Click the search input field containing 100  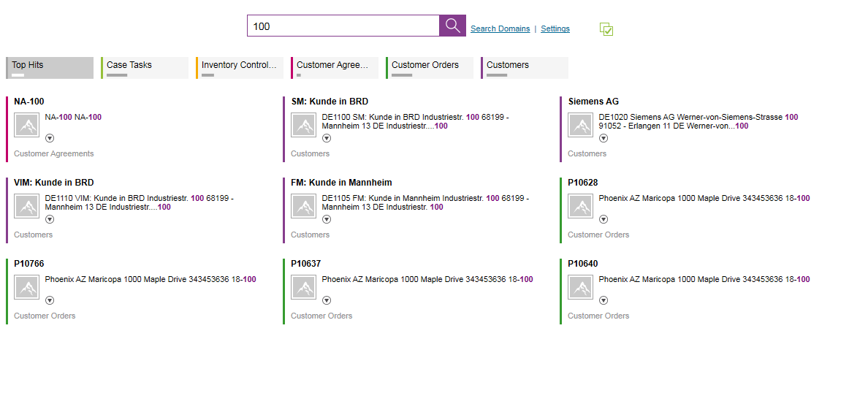tap(343, 26)
